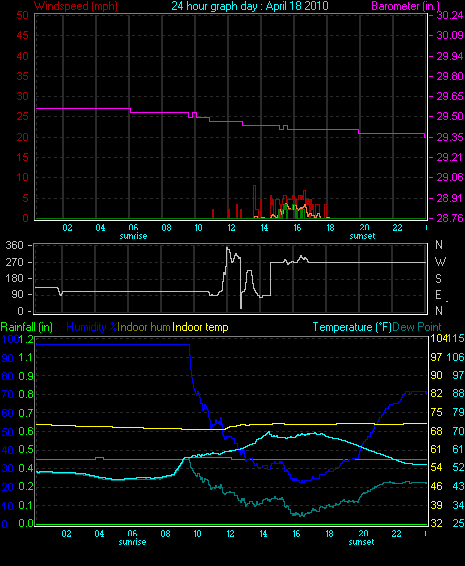Viewport: 465px width, 566px height.
Task: Click the Indoor temp legend label
Action: [200, 327]
